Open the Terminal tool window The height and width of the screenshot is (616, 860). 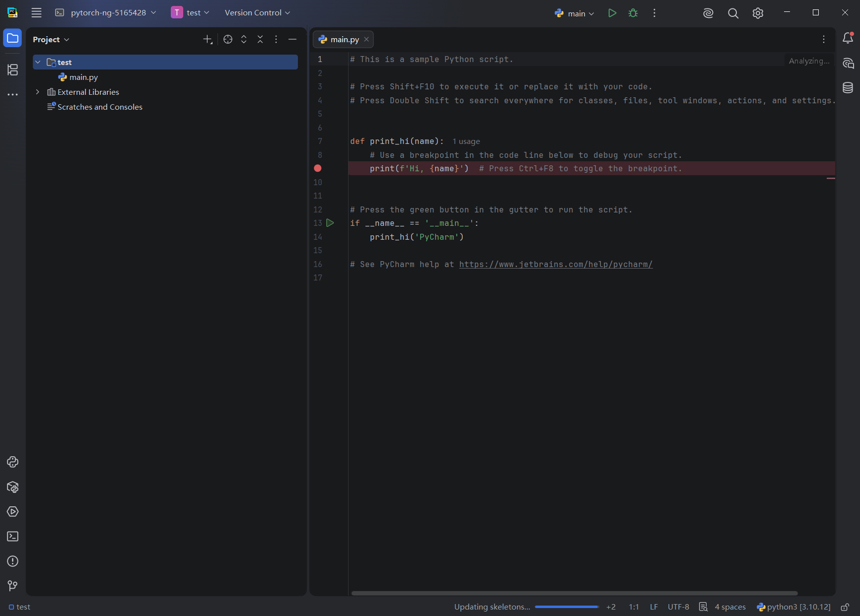click(12, 537)
